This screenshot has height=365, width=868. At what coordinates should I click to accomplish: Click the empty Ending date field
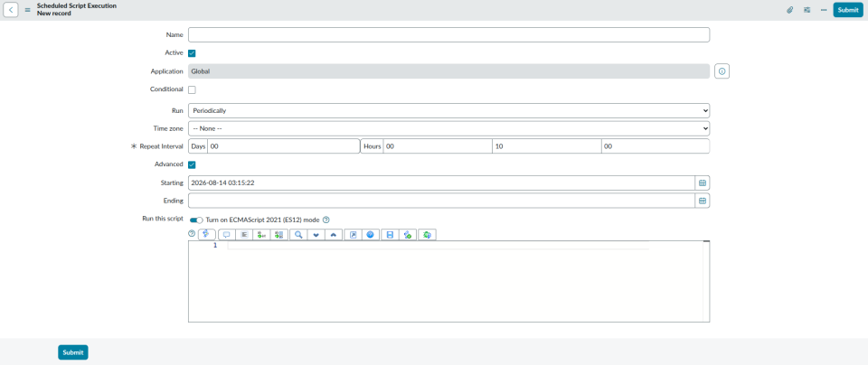(x=442, y=201)
